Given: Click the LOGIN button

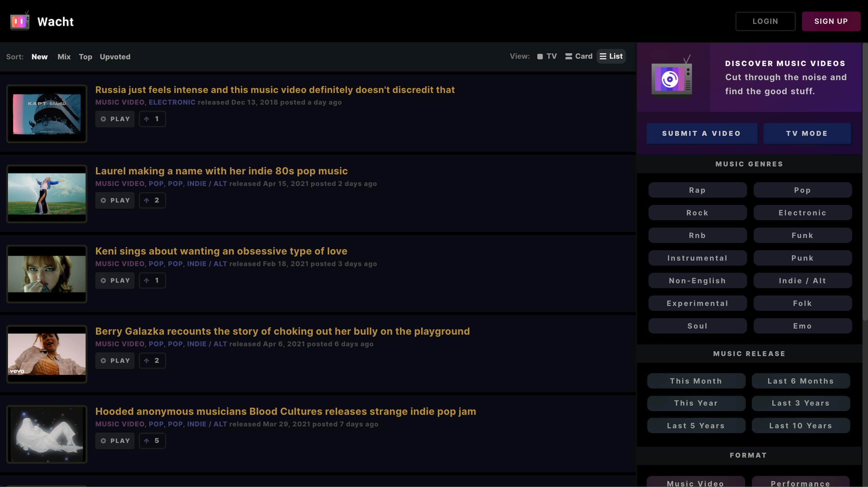Looking at the screenshot, I should click(765, 21).
